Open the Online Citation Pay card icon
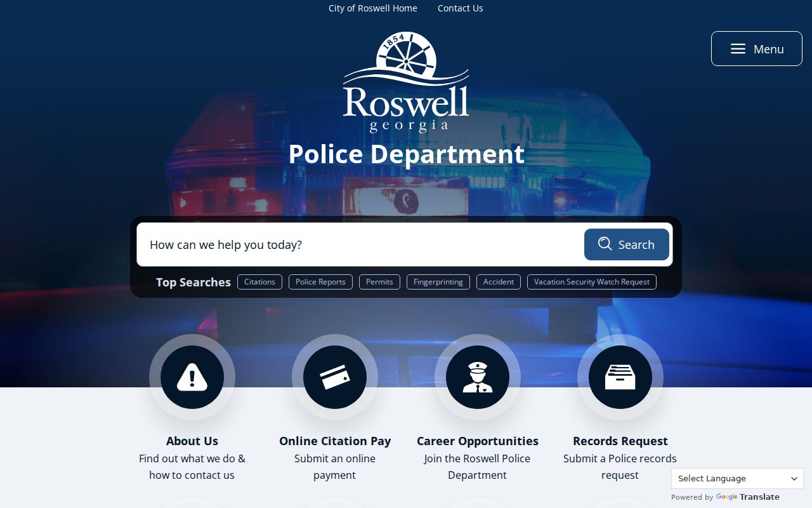 [x=335, y=377]
